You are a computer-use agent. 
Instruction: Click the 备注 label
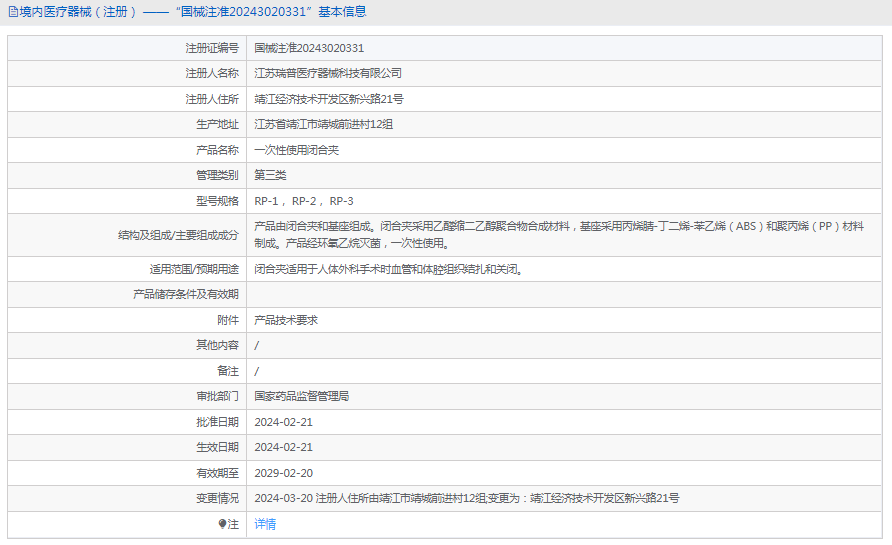(x=228, y=371)
